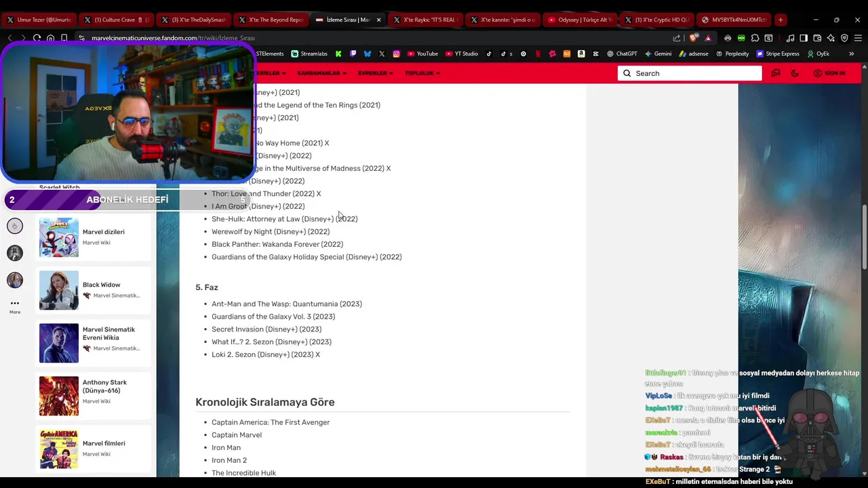Screen dimensions: 868x488
Task: Click the Fandom Search field
Action: point(690,73)
